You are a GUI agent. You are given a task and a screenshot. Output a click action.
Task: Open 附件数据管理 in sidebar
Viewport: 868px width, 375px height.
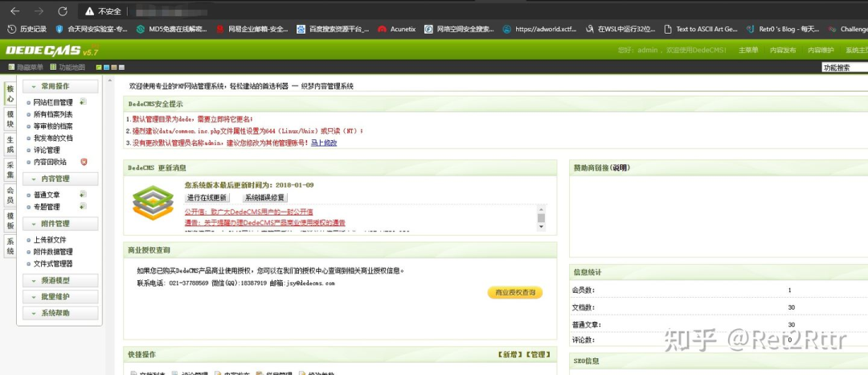(x=53, y=252)
